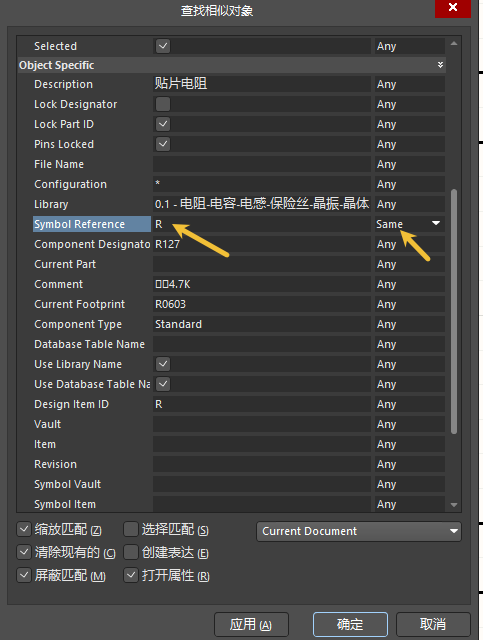Enable the 选择匹配 checkbox

point(131,530)
